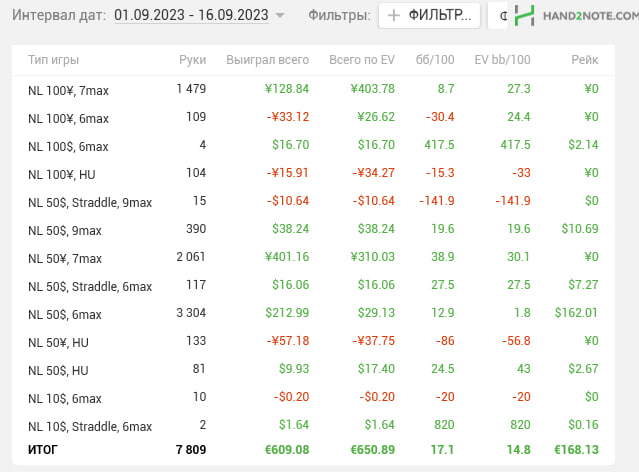Image resolution: width=639 pixels, height=472 pixels.
Task: Click the 820 value in EV bb/100 column
Action: click(x=520, y=425)
